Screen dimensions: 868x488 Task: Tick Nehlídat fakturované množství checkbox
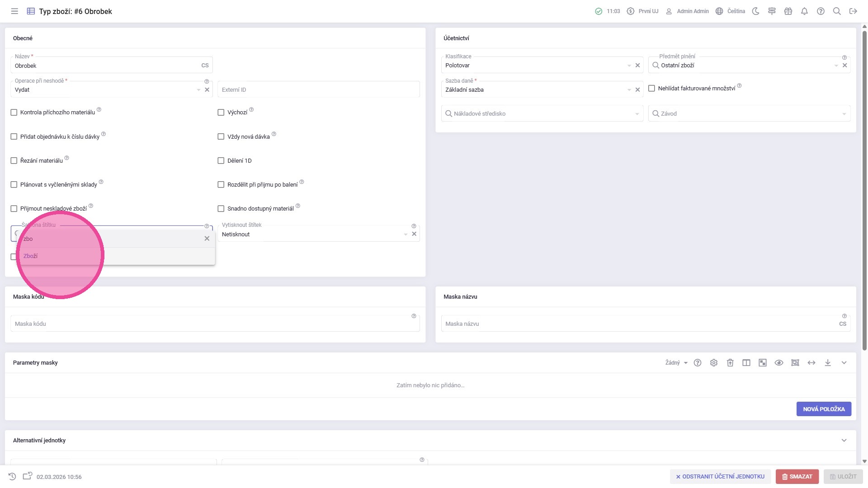[651, 89]
